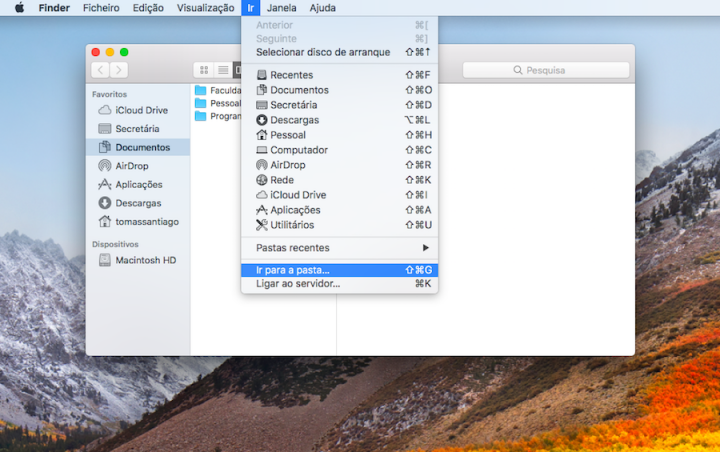The image size is (720, 452).
Task: Select the iCloud Drive sidebar cloud icon
Action: (104, 110)
